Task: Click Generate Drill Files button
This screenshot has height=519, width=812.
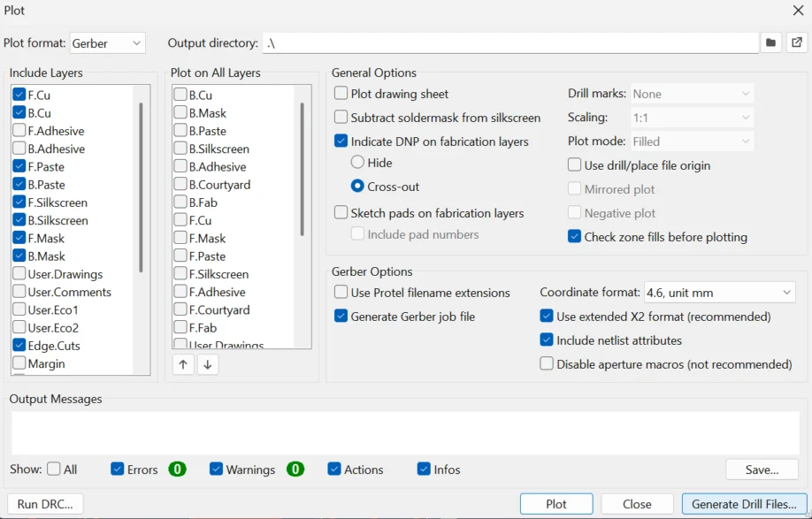Action: click(x=744, y=504)
